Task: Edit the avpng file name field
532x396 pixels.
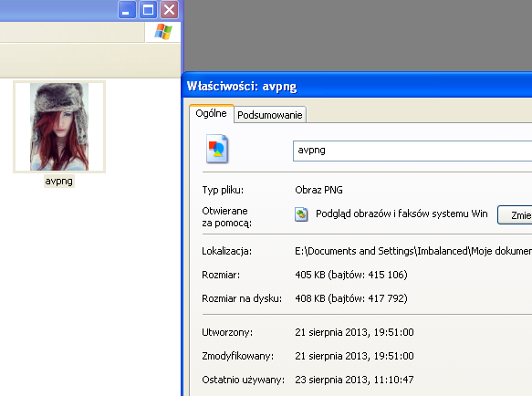Action: [412, 151]
